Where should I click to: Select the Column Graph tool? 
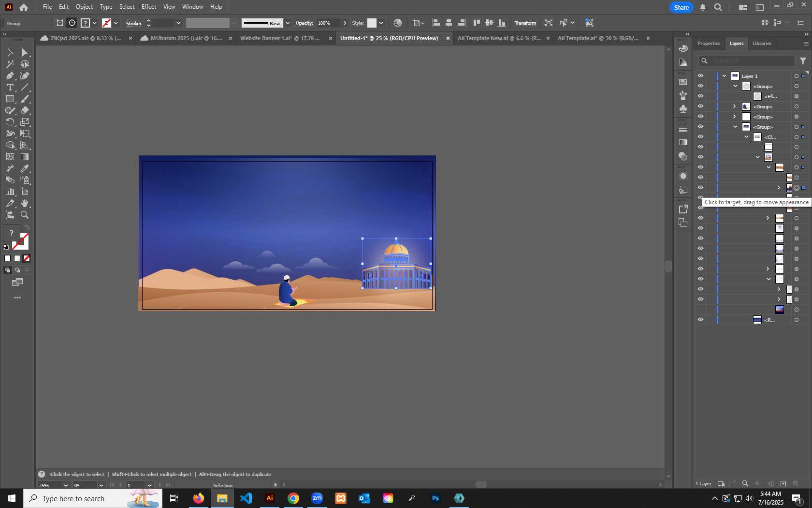(x=10, y=192)
